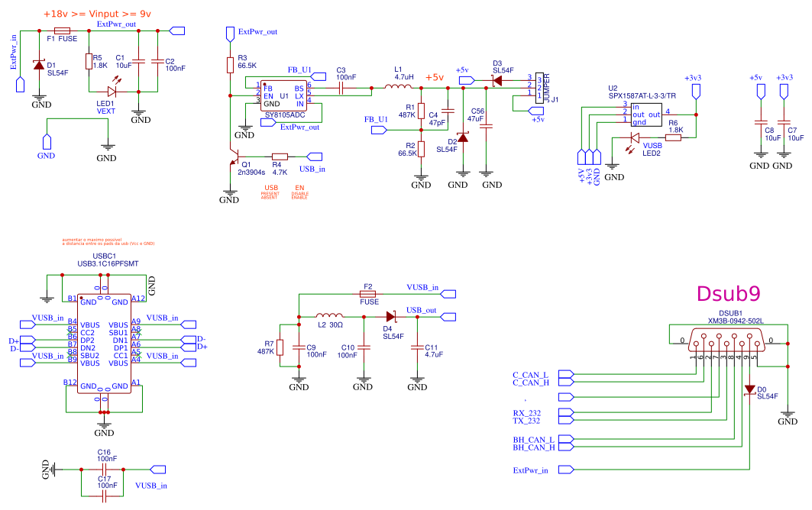Click VUSB_in label near C17
812x510 pixels.
(151, 486)
